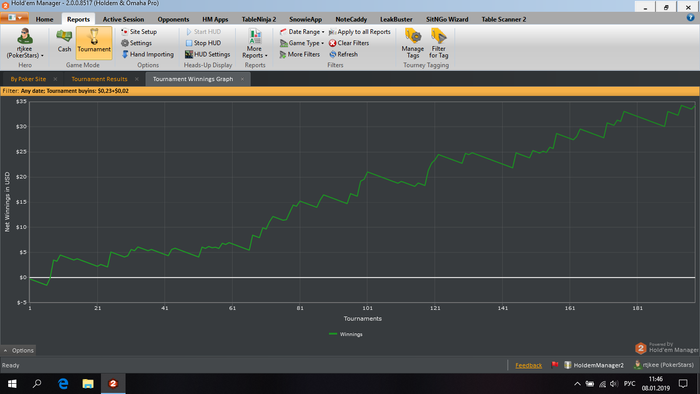Open the application menu button
This screenshot has height=394, width=700.
pos(15,18)
